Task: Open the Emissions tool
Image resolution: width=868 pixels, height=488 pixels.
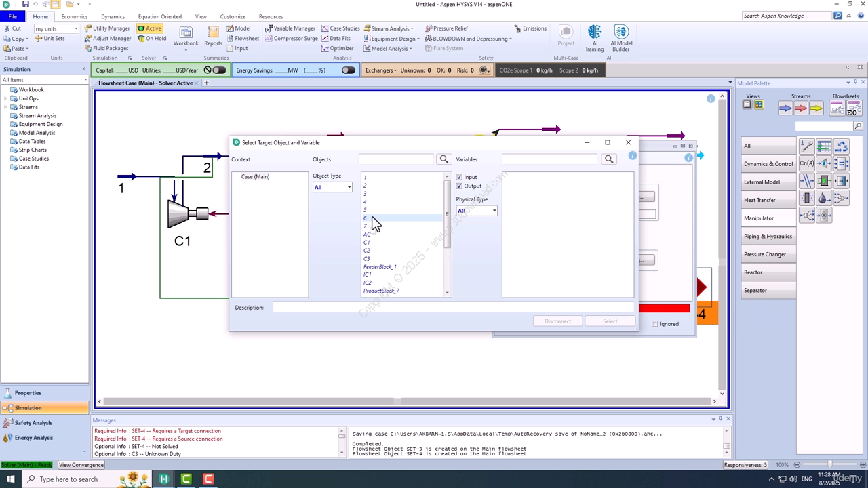Action: point(530,28)
